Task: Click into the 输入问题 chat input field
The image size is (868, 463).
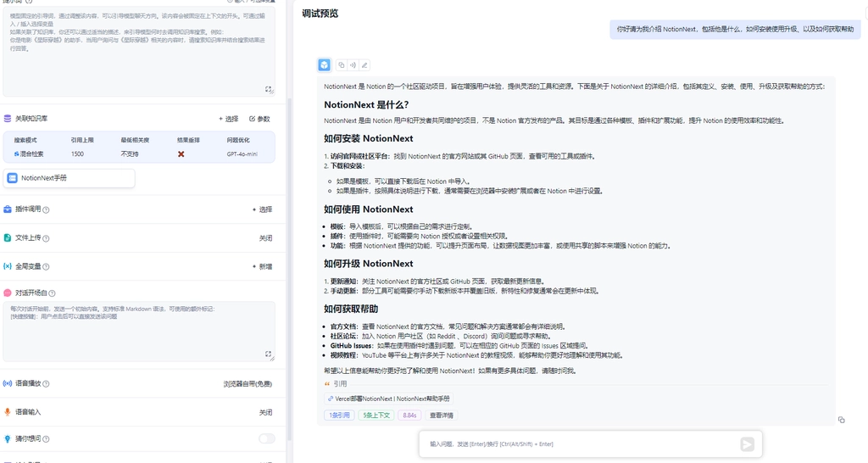Action: (x=581, y=444)
